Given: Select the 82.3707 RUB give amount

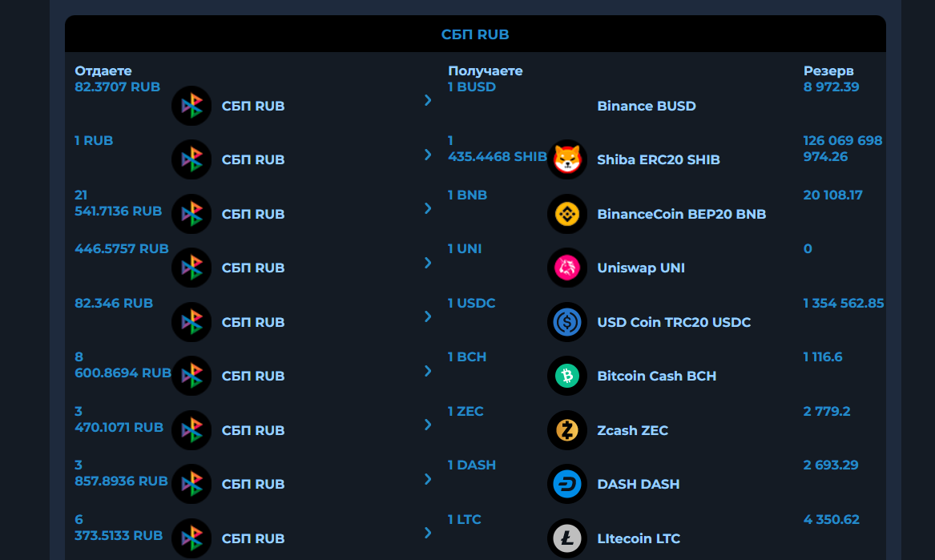Looking at the screenshot, I should tap(118, 87).
